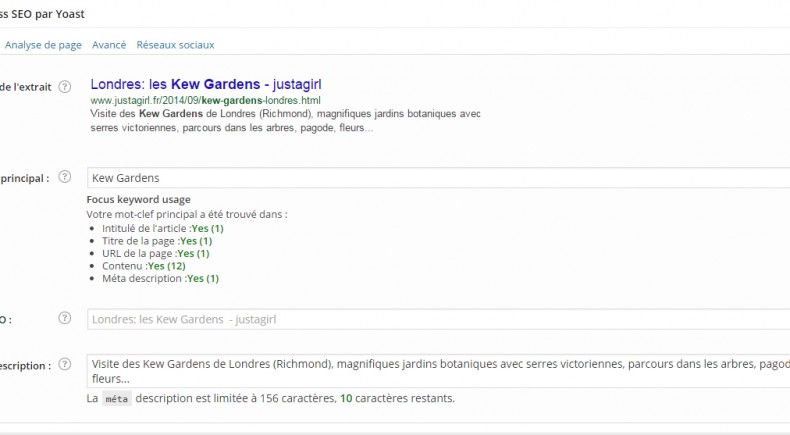The height and width of the screenshot is (435, 790).
Task: Click Titre de la page Yes (1) line
Action: point(157,241)
